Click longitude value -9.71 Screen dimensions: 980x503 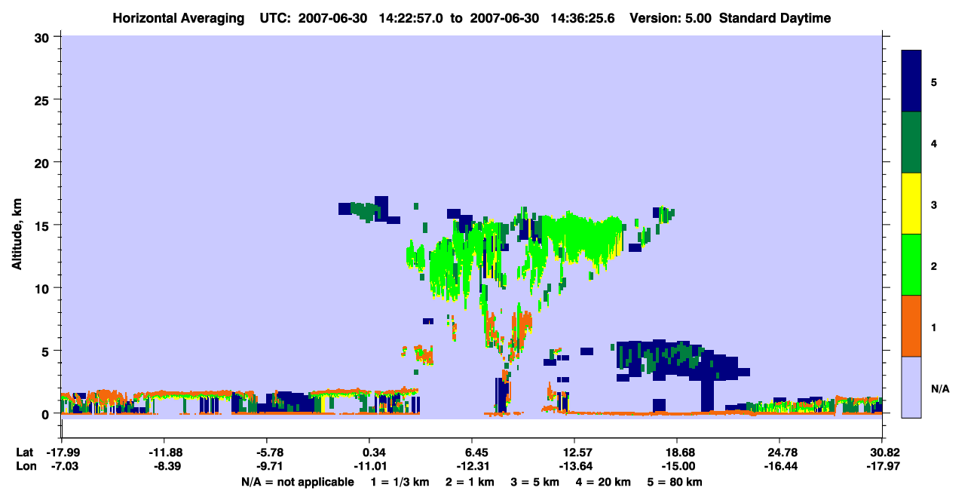[269, 466]
